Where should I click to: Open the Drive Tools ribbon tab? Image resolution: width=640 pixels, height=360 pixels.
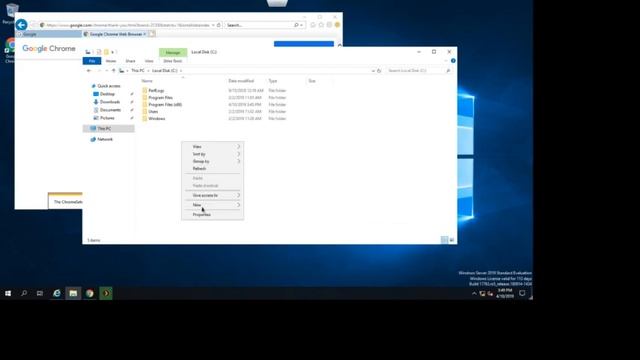(173, 61)
